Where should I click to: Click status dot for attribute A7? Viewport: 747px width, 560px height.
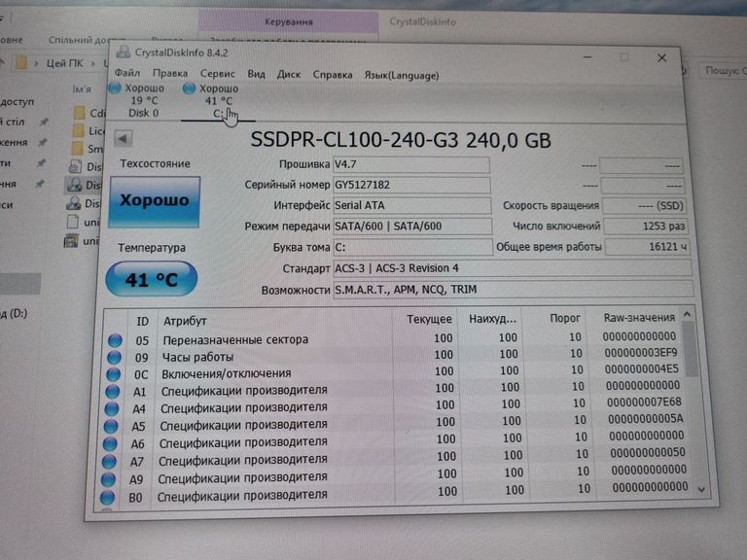tap(109, 461)
